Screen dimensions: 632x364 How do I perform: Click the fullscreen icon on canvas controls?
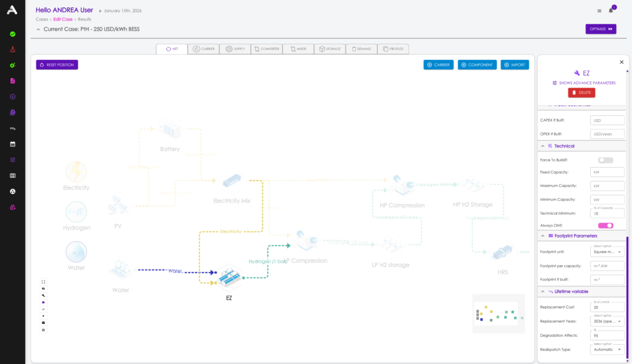click(x=43, y=282)
